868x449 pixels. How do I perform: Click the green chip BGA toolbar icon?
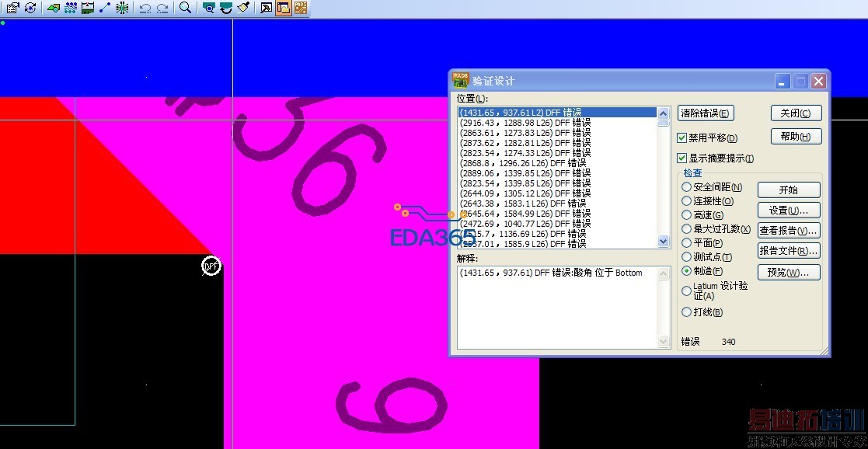pyautogui.click(x=122, y=8)
